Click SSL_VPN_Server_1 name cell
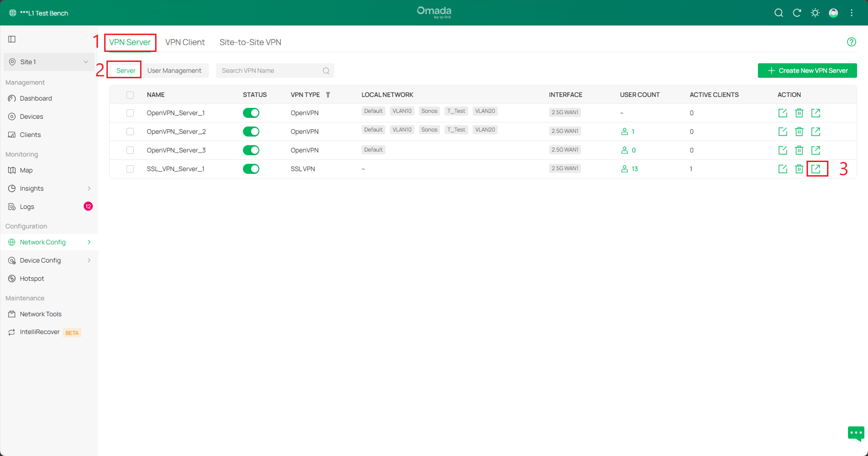The image size is (868, 456). [x=176, y=169]
